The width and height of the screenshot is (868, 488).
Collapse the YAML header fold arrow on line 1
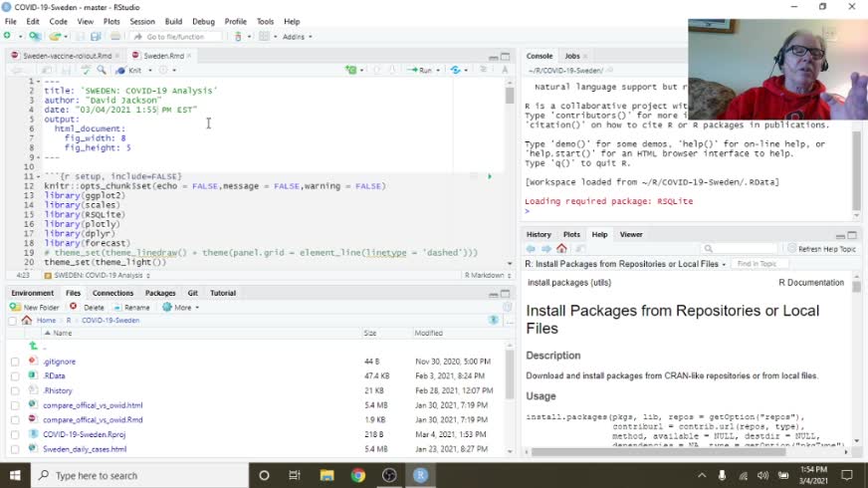tap(38, 82)
